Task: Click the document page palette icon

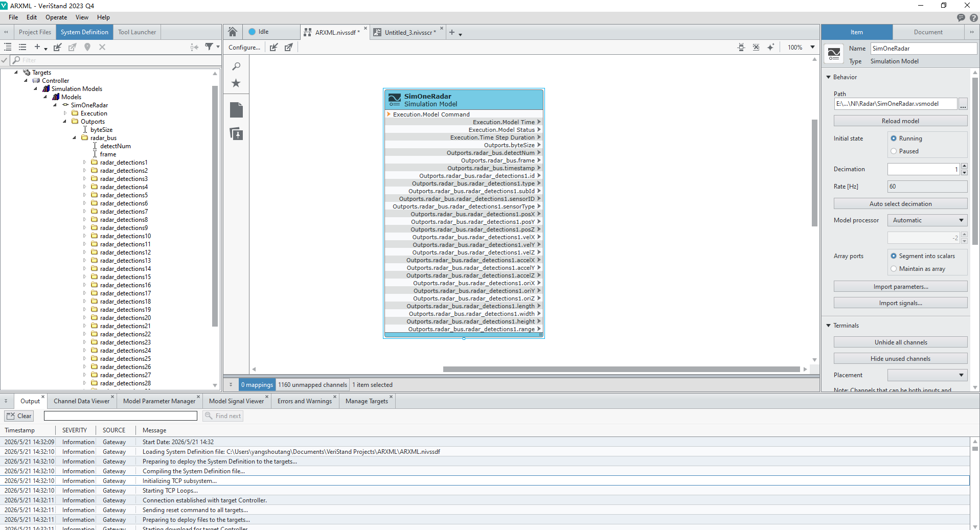Action: [x=236, y=110]
